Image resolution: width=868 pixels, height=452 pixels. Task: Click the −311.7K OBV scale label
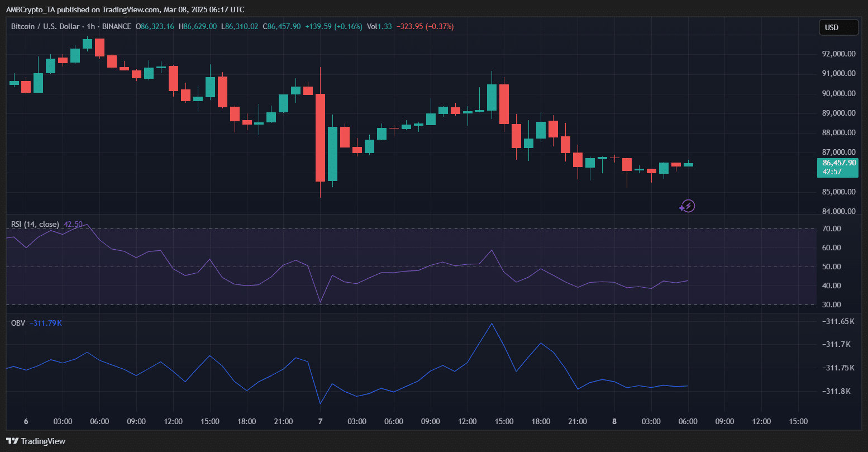coord(837,345)
